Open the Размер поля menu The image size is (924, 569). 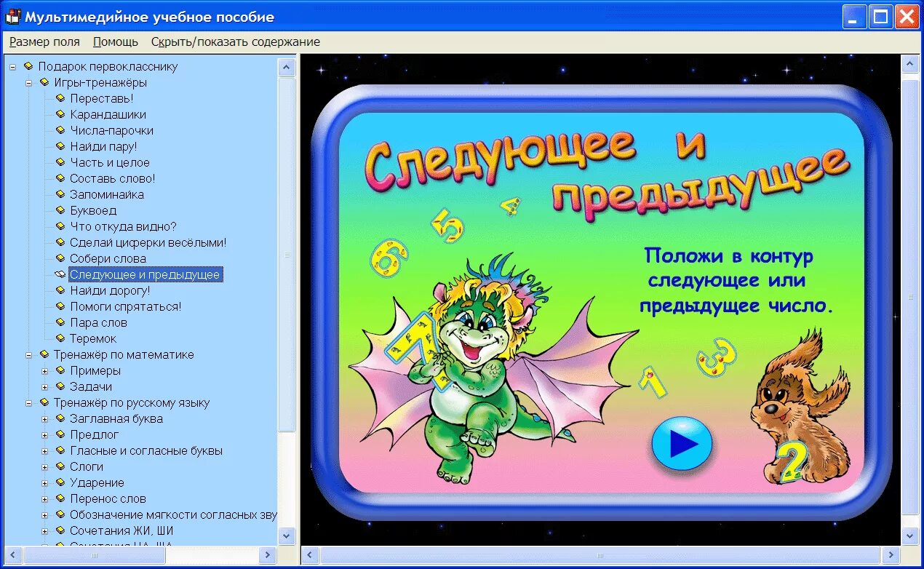coord(44,41)
